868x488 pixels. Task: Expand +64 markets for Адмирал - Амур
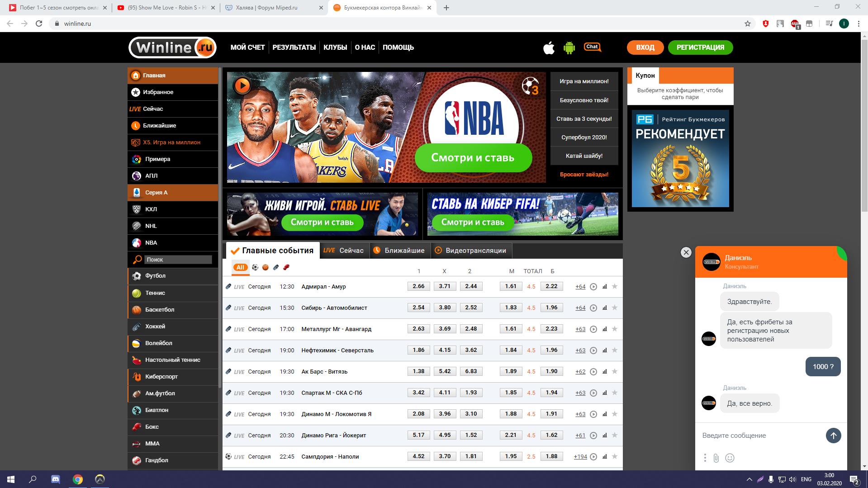point(580,287)
